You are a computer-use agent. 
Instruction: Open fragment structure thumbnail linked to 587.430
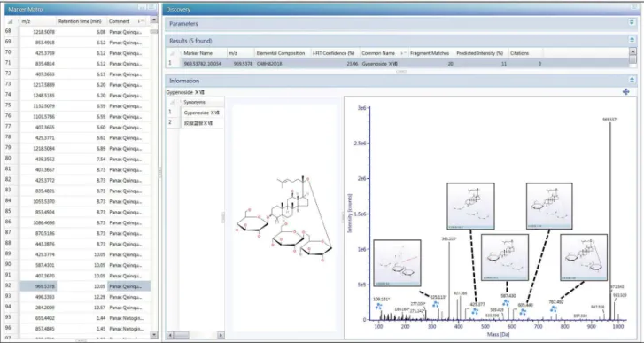click(505, 258)
